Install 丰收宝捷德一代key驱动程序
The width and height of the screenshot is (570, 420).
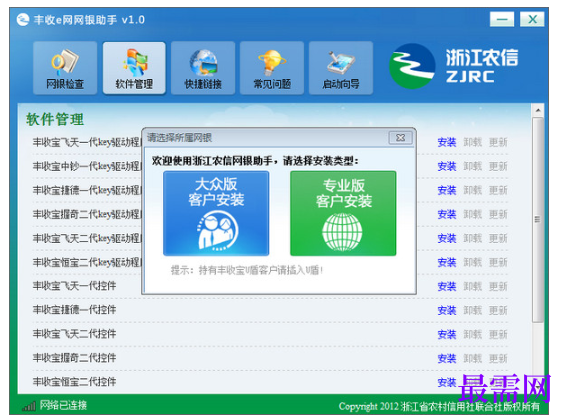[447, 190]
